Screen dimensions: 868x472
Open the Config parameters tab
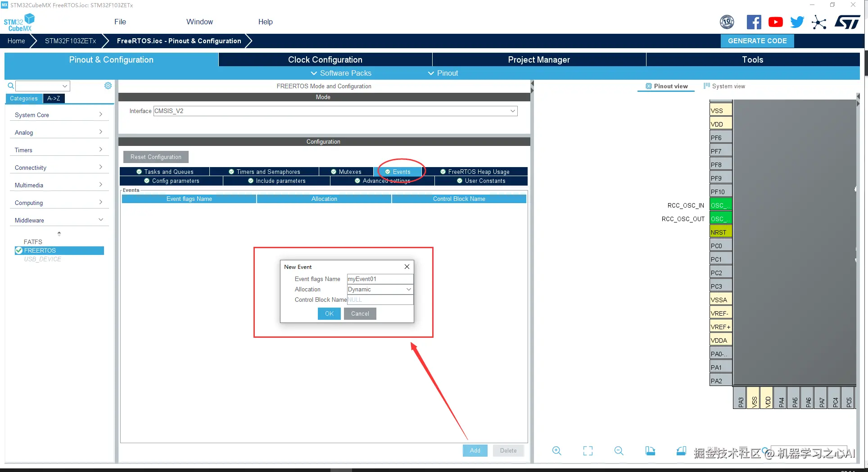[172, 181]
